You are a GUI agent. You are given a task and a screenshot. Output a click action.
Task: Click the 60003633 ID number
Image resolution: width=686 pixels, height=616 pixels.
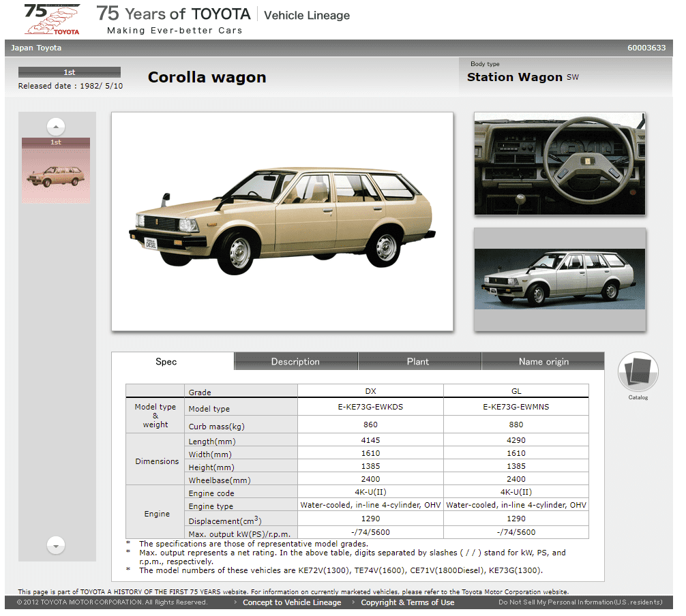click(646, 48)
